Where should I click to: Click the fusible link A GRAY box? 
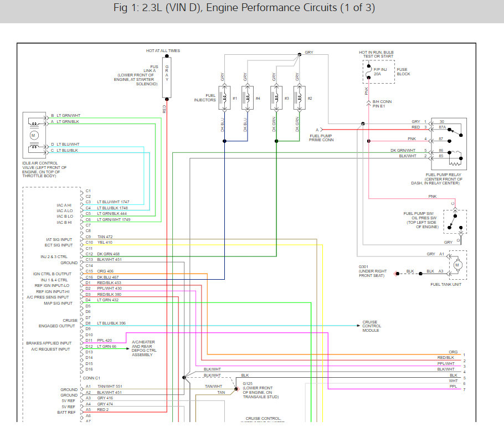[167, 78]
